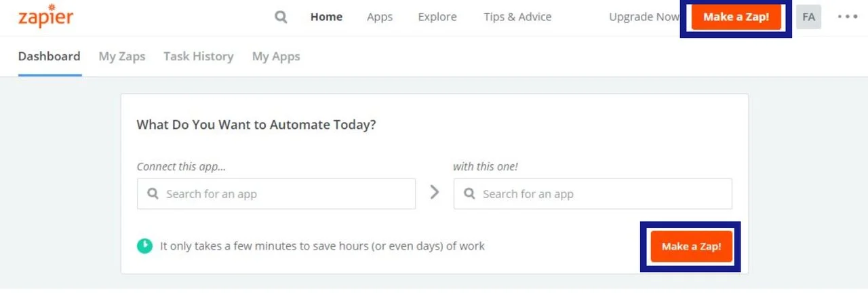The height and width of the screenshot is (293, 868).
Task: Click the Upgrade Now link
Action: pyautogui.click(x=644, y=17)
